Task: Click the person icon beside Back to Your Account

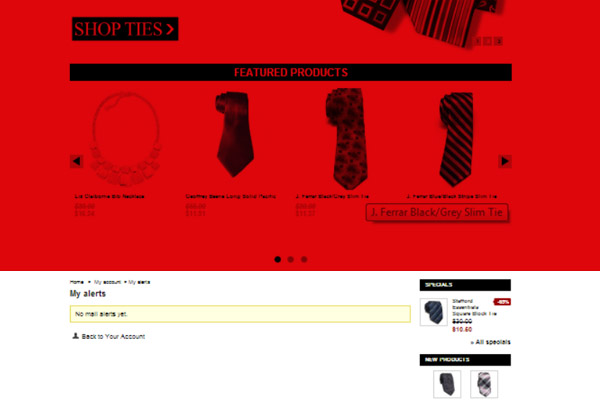Action: click(x=75, y=336)
